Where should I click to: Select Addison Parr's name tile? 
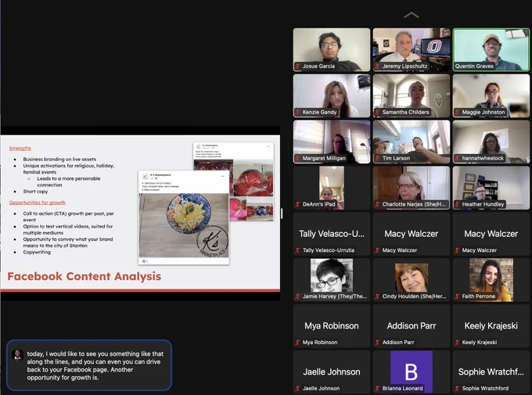coord(412,325)
